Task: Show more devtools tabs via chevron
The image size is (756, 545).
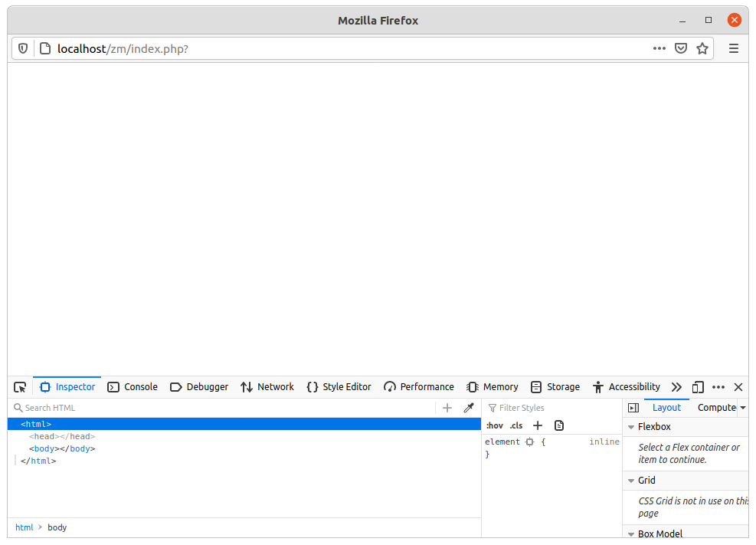Action: click(x=676, y=387)
